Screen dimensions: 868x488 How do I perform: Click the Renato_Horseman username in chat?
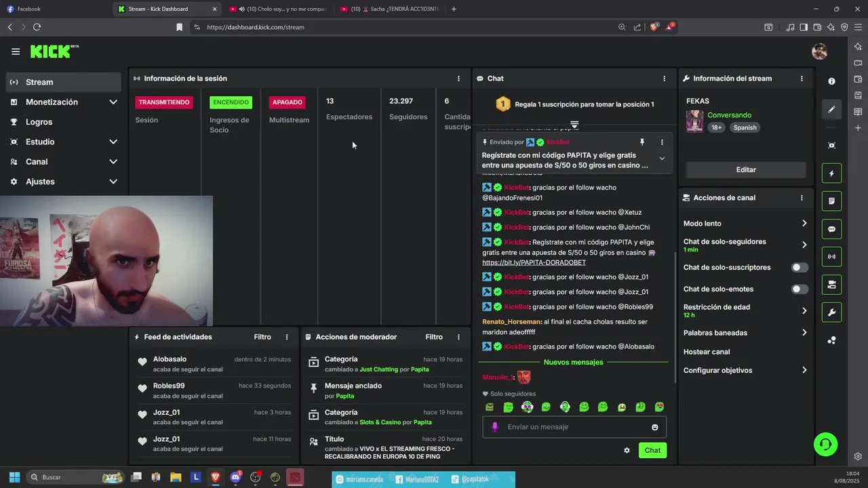[511, 322]
